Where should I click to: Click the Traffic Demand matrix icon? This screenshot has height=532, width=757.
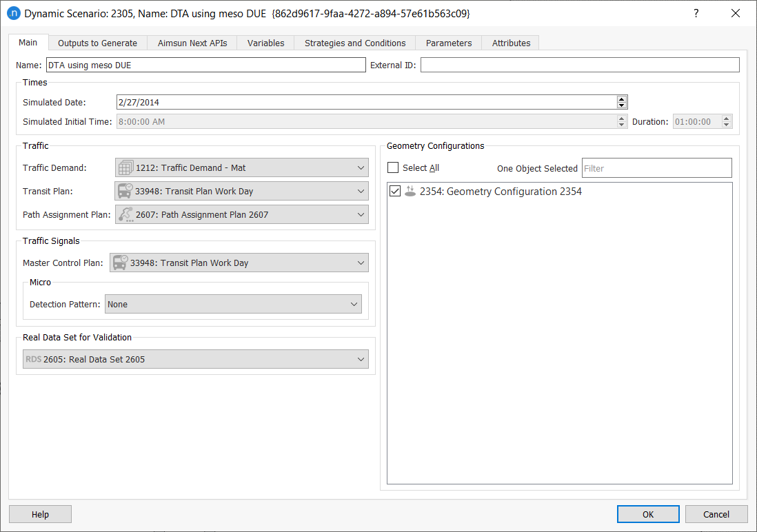[x=124, y=167]
